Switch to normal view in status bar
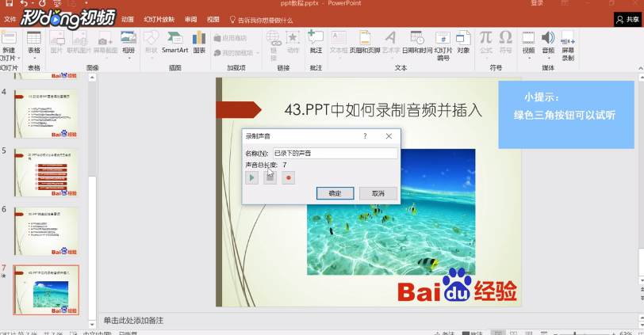 click(498, 333)
